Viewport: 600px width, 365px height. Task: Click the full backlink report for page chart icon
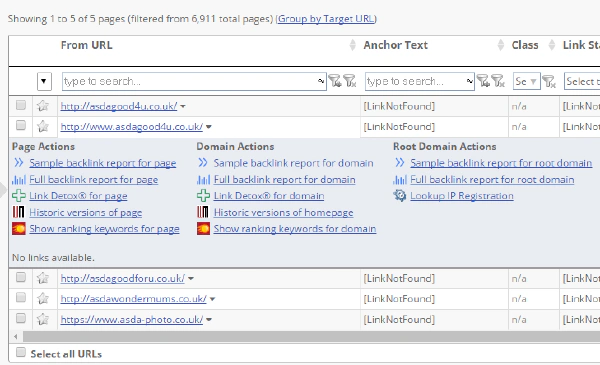pos(19,179)
